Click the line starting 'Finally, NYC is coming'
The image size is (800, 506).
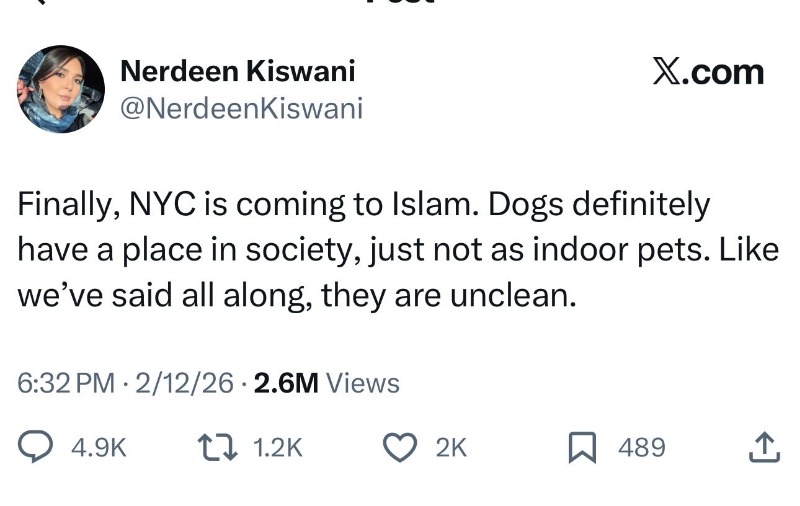point(364,204)
